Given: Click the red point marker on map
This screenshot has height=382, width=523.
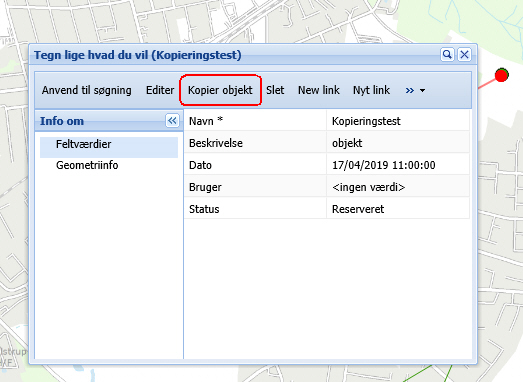Looking at the screenshot, I should pos(501,75).
